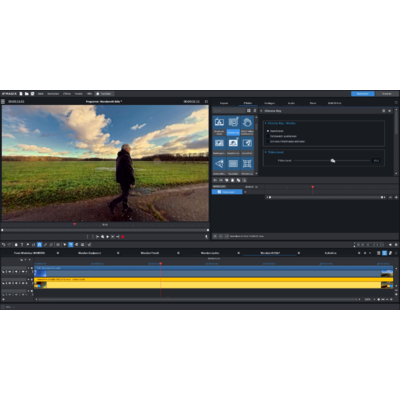Click the Video-Level numeric value field

coord(376,161)
